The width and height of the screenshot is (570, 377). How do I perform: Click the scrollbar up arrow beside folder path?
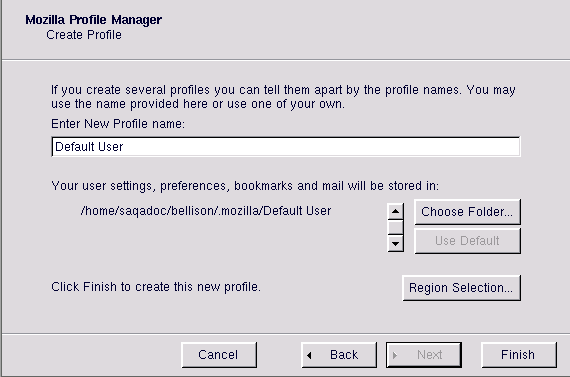396,212
